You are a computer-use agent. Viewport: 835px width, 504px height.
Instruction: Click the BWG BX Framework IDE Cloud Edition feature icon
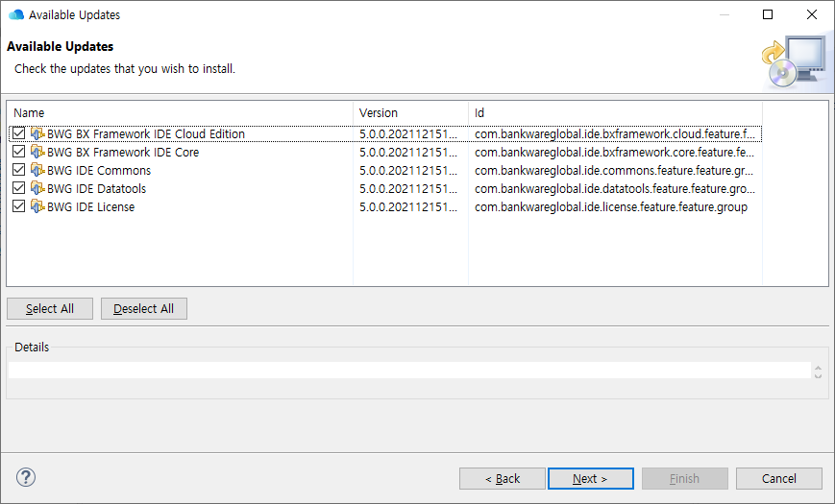tap(37, 134)
